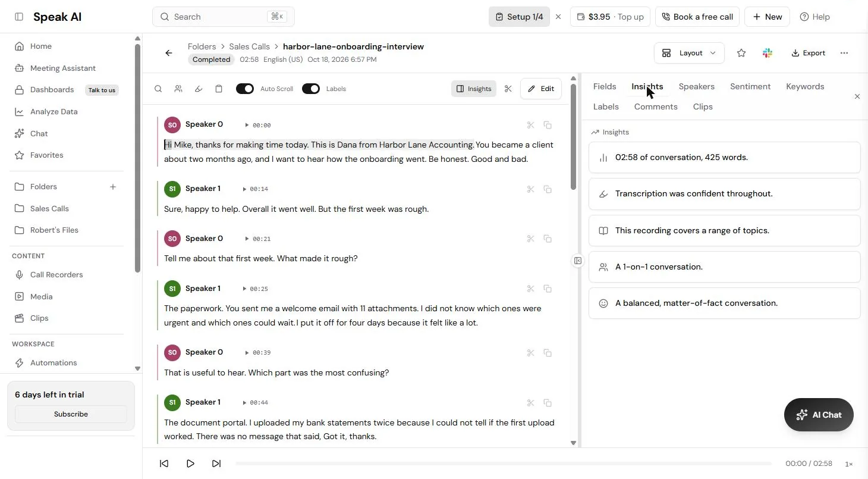The width and height of the screenshot is (868, 479).
Task: Skip to the next segment
Action: pos(216,464)
